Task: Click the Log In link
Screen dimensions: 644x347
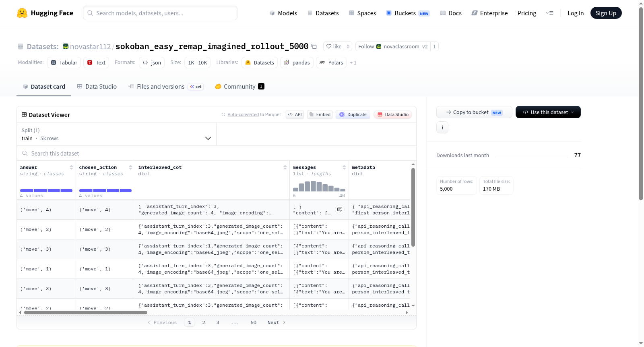Action: point(576,13)
